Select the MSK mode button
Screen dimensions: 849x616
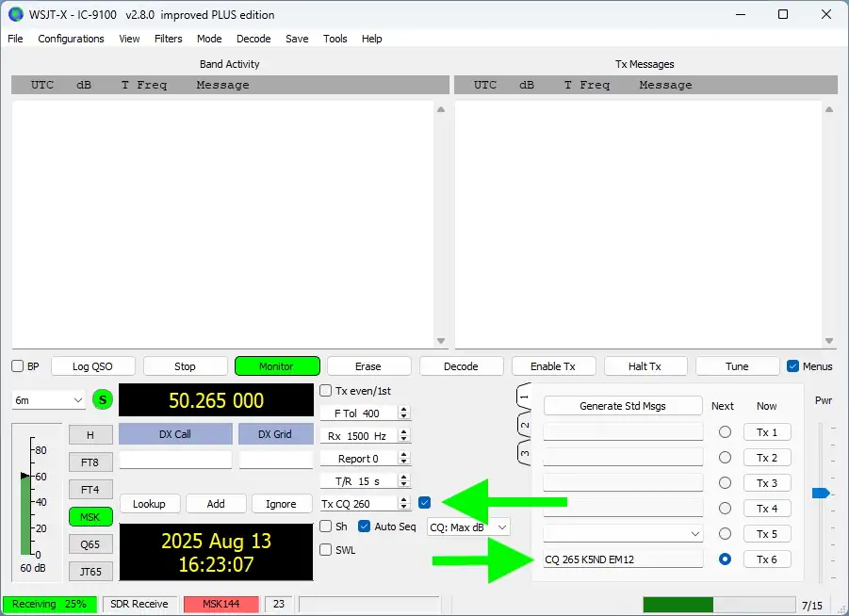point(90,516)
